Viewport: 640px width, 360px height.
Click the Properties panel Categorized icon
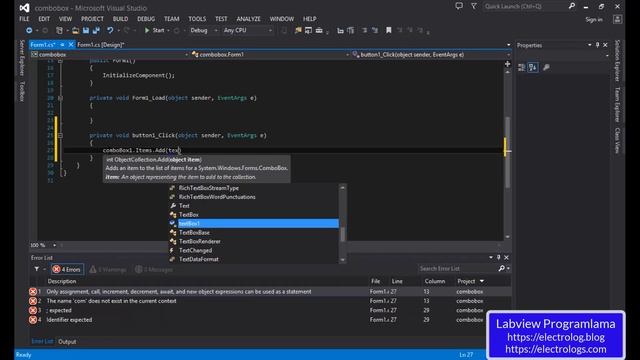pyautogui.click(x=521, y=67)
